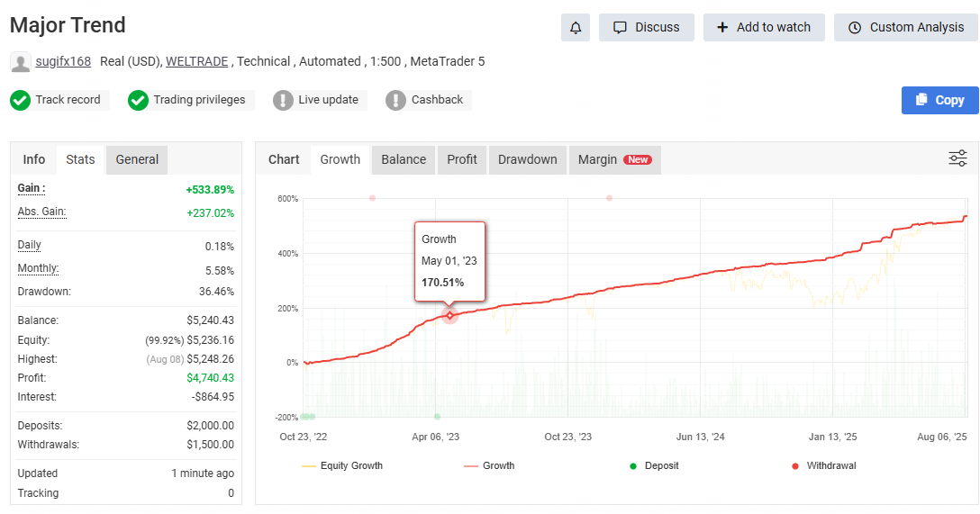Image resolution: width=980 pixels, height=514 pixels.
Task: Click the Withdrawals $1,500.00 value
Action: pyautogui.click(x=210, y=445)
